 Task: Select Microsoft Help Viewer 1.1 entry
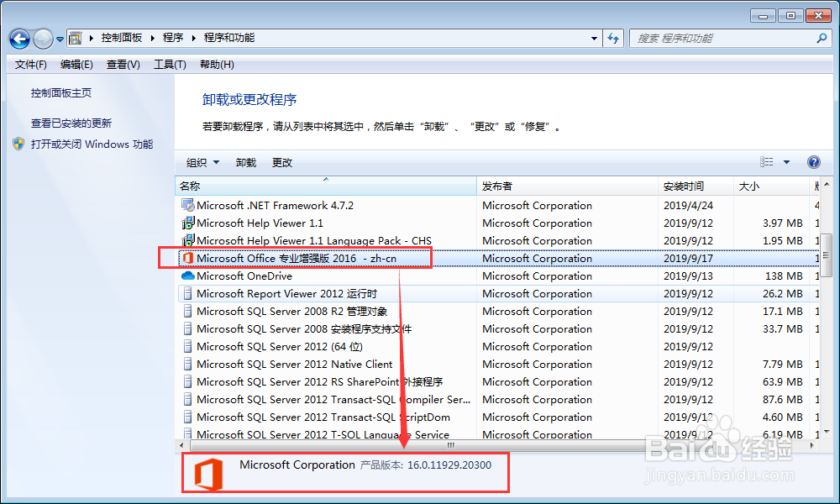(260, 223)
